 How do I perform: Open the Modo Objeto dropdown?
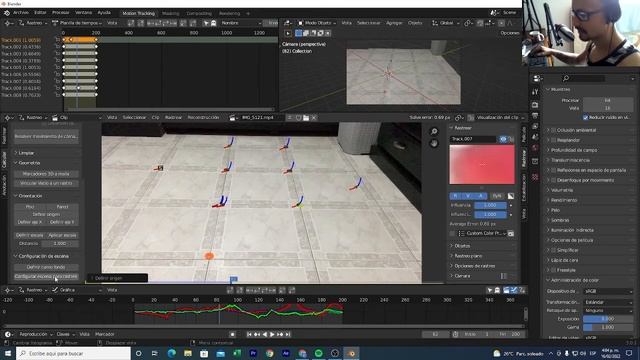(317, 23)
